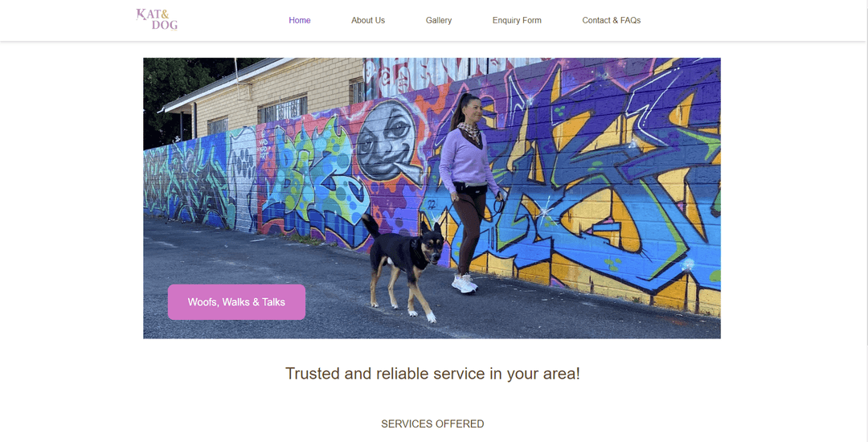Click the Kat & Dog logo
Screen dimensions: 868x442
click(157, 19)
